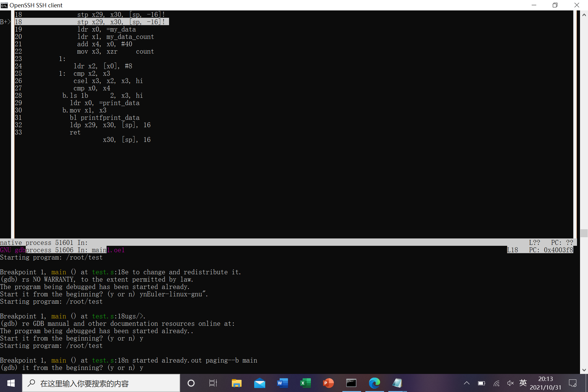Click the OpenSSH window title icon
The image size is (588, 392).
(x=4, y=5)
